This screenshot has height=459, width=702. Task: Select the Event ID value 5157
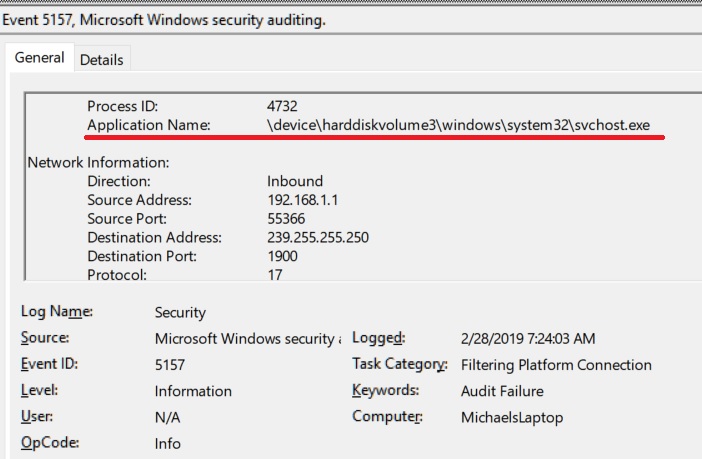pos(170,365)
